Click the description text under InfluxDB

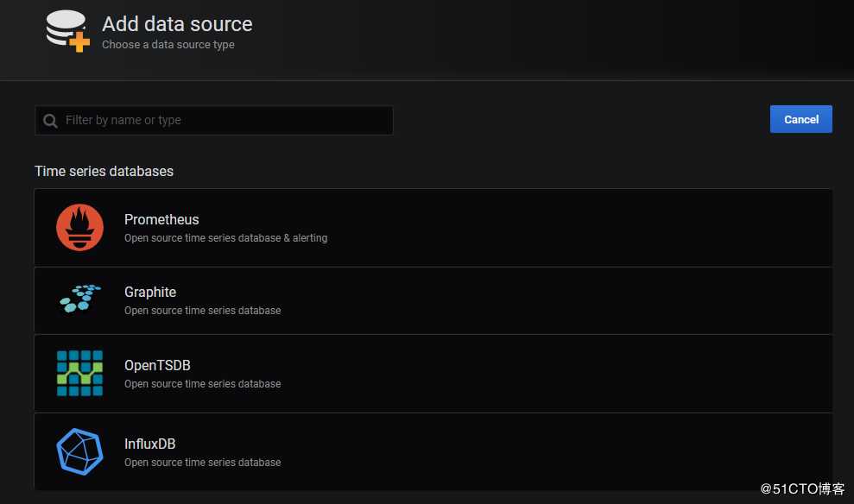[x=202, y=463]
